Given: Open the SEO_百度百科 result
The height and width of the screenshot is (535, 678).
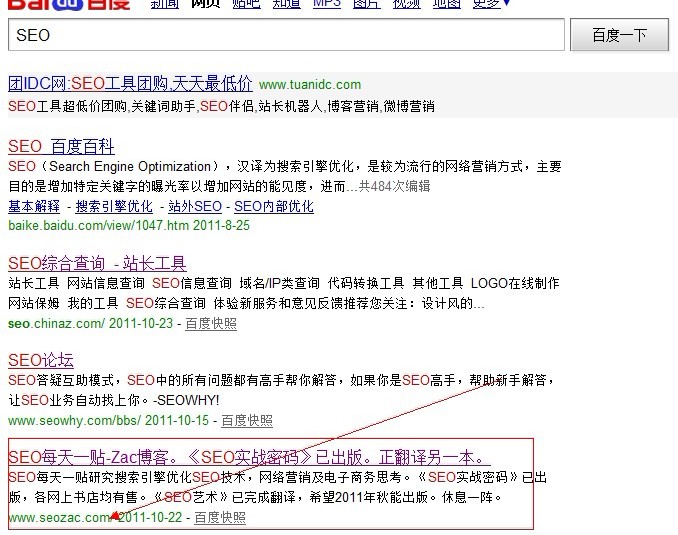Looking at the screenshot, I should pyautogui.click(x=61, y=146).
